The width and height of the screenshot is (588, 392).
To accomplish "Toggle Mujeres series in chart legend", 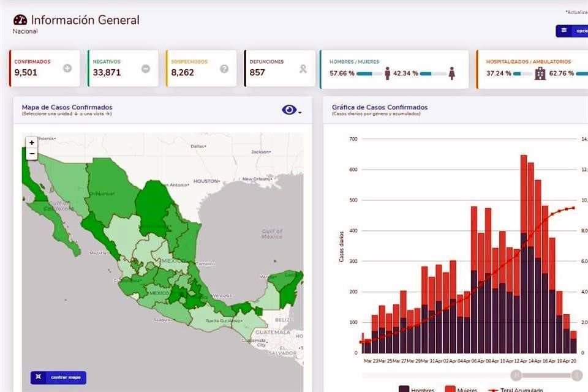I will (462, 390).
